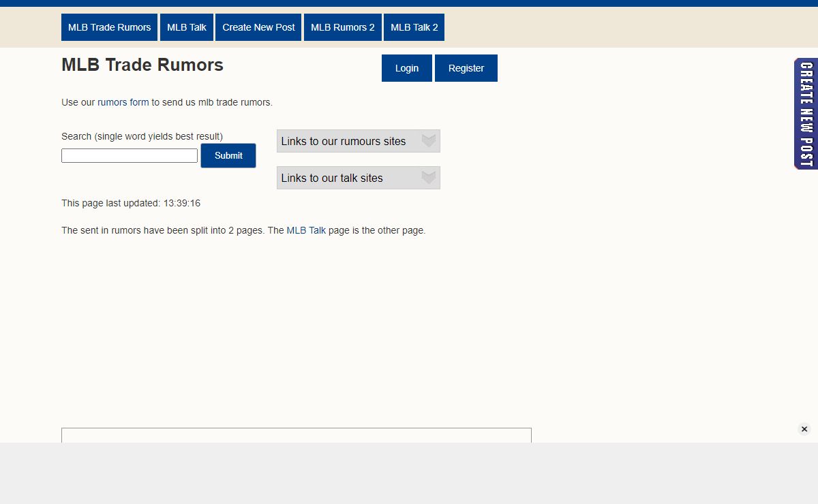Expand Links to our talk sites dropdown
The height and width of the screenshot is (504, 818).
(x=359, y=178)
